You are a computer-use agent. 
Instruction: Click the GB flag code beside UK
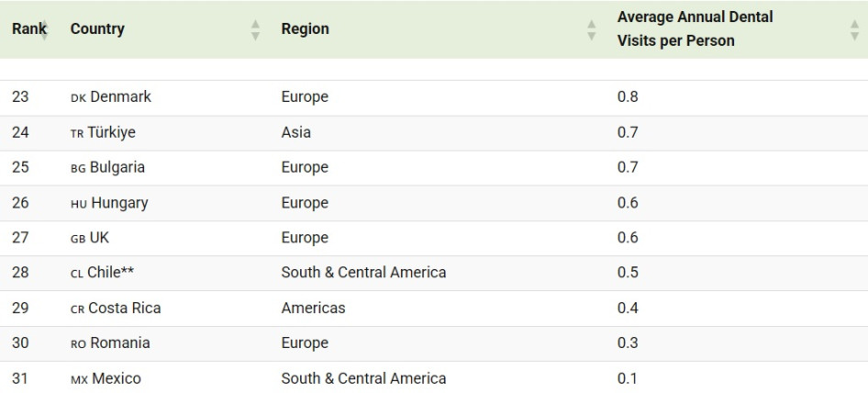78,238
